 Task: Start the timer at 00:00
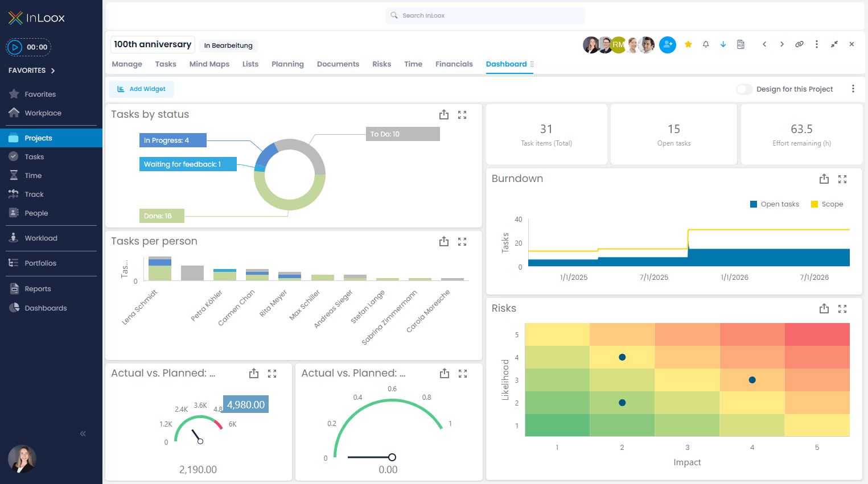(15, 47)
